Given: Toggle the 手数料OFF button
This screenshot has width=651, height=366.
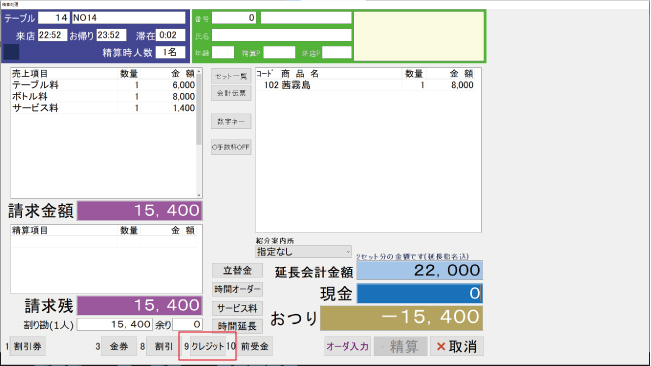Looking at the screenshot, I should click(x=231, y=147).
